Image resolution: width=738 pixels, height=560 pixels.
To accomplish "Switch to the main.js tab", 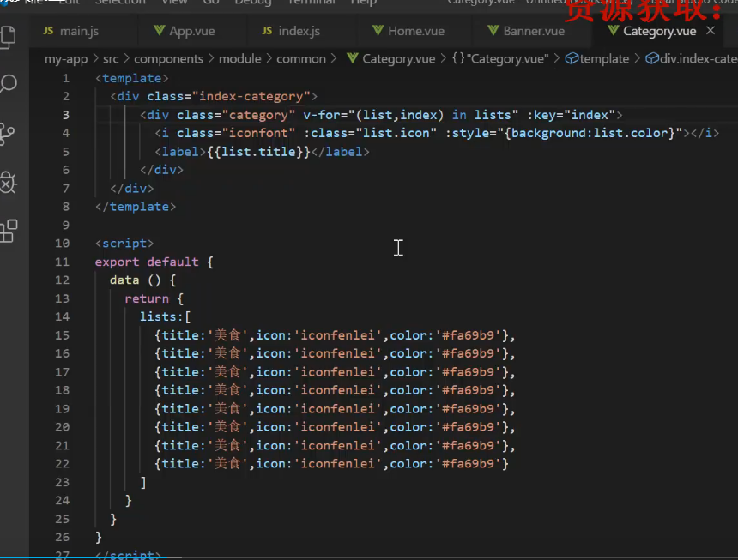I will 70,31.
